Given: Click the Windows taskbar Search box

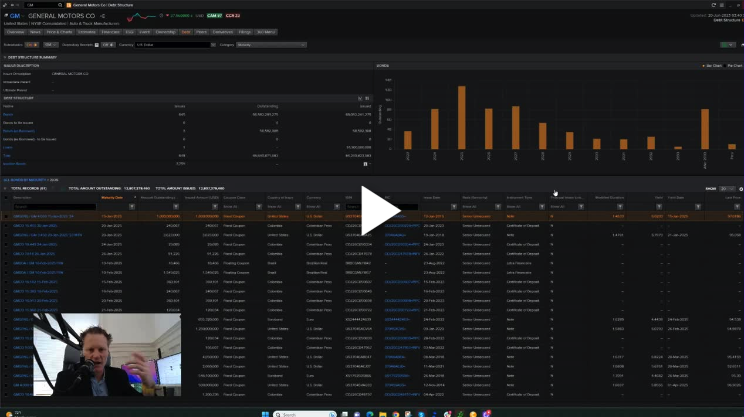Looking at the screenshot, I should [305, 414].
